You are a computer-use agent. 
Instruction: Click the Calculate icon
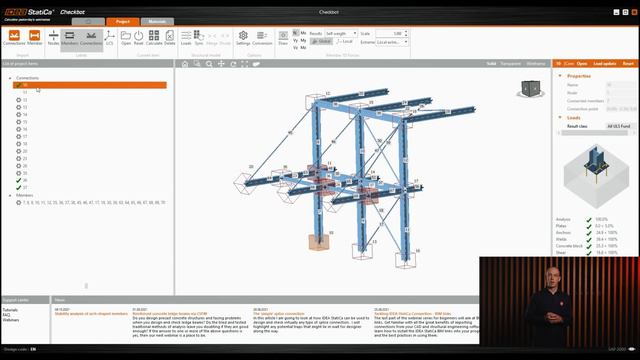coord(154,38)
